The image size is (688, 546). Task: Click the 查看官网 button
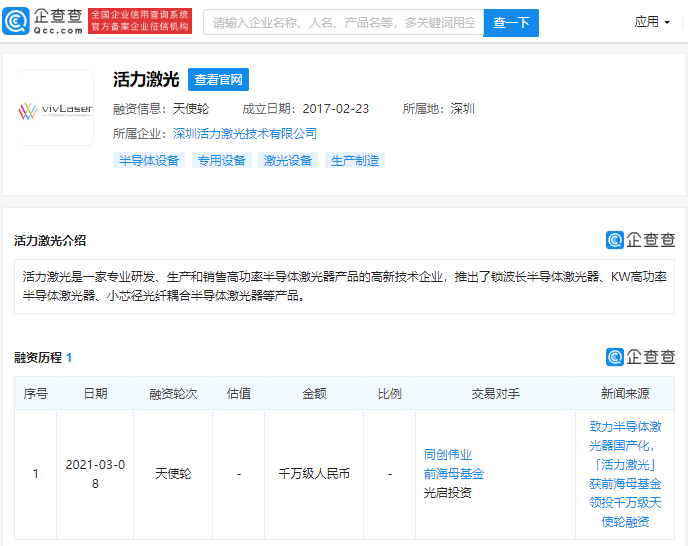(x=219, y=79)
